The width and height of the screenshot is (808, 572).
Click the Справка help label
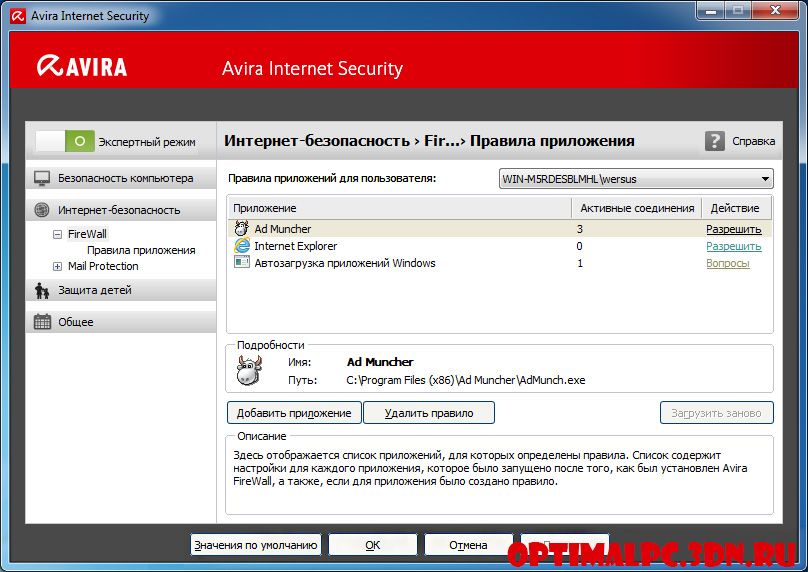point(753,141)
